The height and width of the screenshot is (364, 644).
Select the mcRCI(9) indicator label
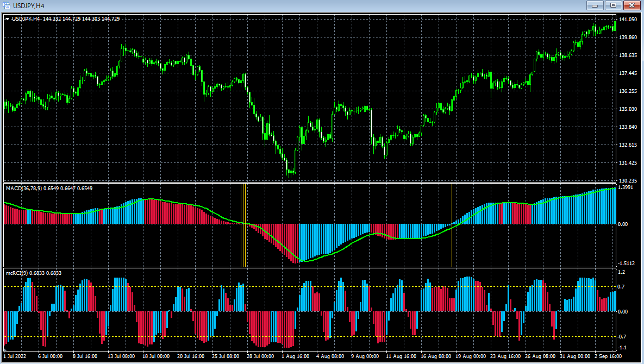point(19,273)
